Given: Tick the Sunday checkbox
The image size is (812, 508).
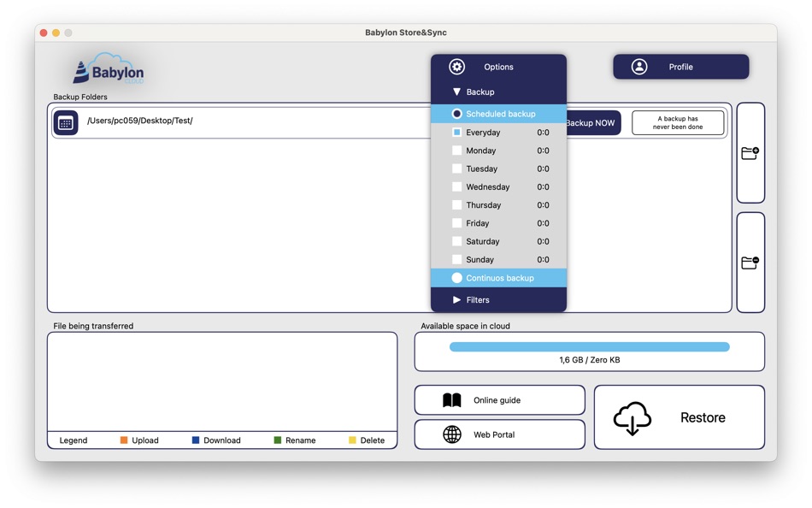Looking at the screenshot, I should (x=456, y=259).
